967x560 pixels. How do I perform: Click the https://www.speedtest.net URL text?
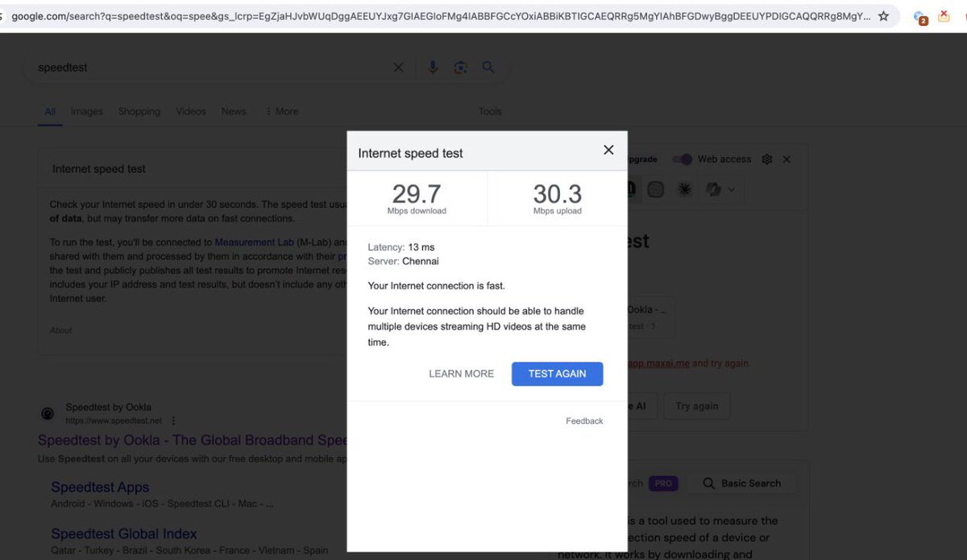(x=114, y=421)
